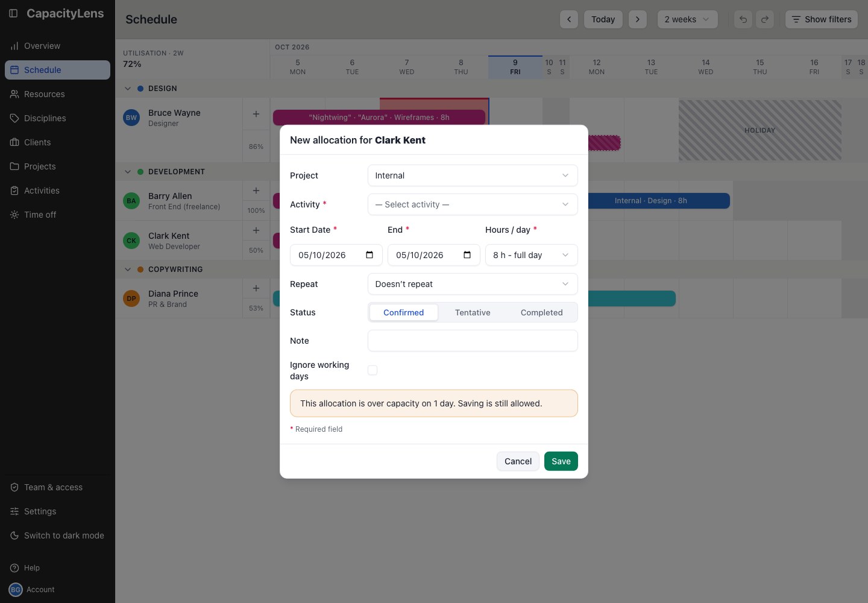Open Start Date calendar picker icon

(370, 255)
